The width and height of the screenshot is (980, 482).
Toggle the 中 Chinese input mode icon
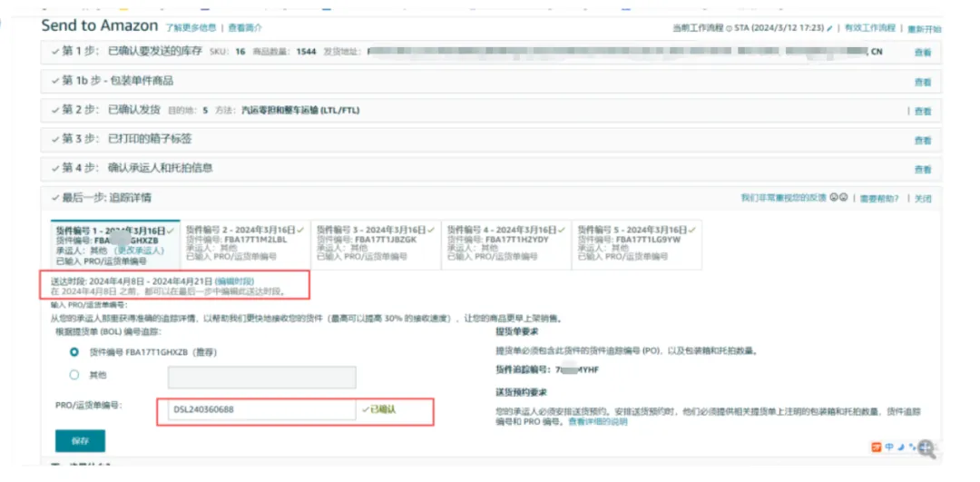pos(888,447)
